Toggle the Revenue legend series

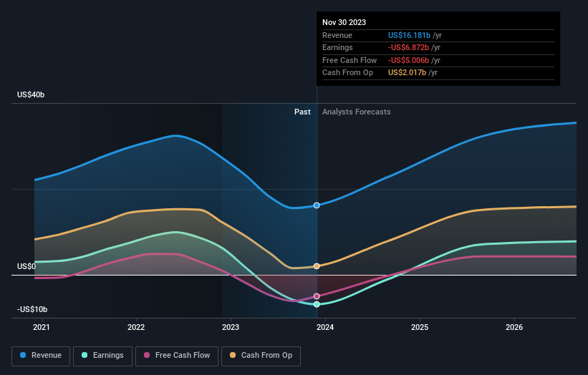coord(41,356)
